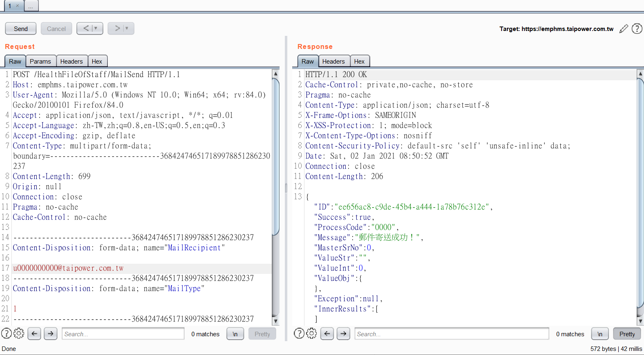Toggle response Pretty formatting
Viewport: 644px width, 355px height.
(x=627, y=334)
